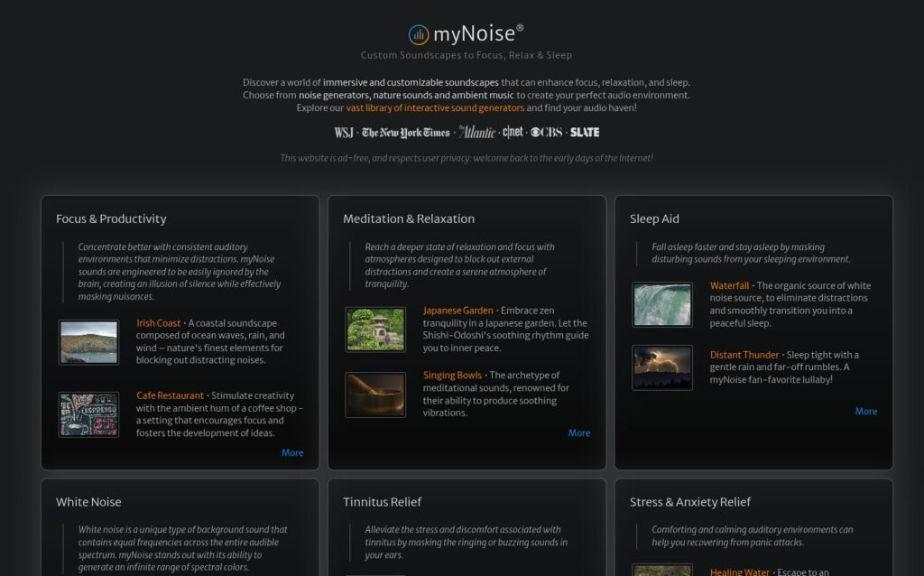Click More in Focus & Productivity card
Viewport: 924px width, 576px height.
click(292, 453)
